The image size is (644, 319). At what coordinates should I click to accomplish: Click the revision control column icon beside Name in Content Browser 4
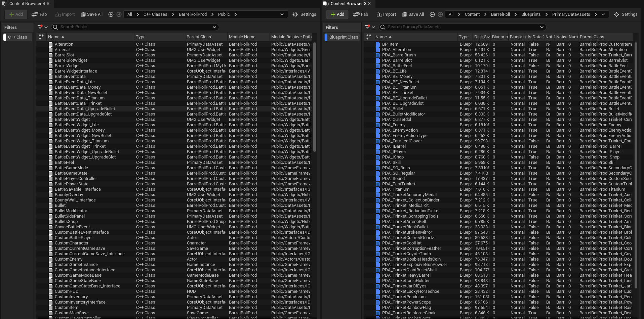(41, 37)
